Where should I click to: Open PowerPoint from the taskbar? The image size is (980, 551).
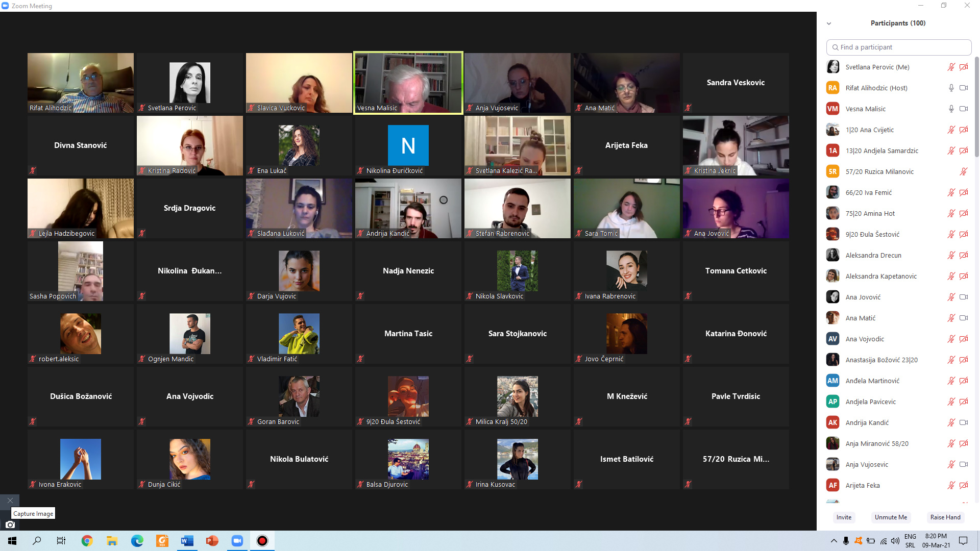(212, 541)
